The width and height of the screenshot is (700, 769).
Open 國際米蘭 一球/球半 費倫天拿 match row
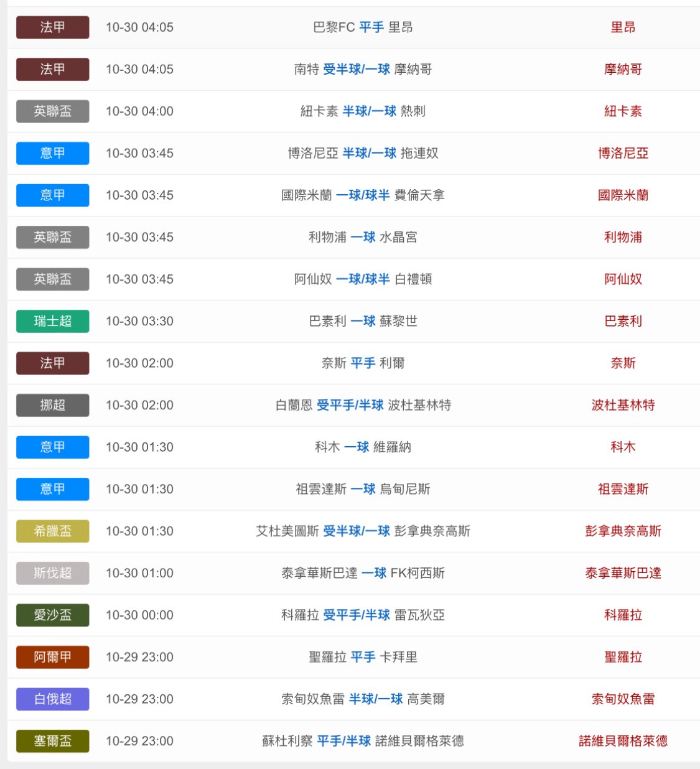pos(363,195)
